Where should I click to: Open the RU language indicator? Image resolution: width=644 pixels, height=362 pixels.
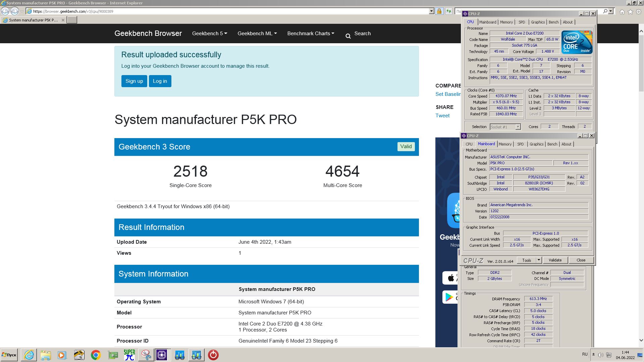click(x=585, y=354)
